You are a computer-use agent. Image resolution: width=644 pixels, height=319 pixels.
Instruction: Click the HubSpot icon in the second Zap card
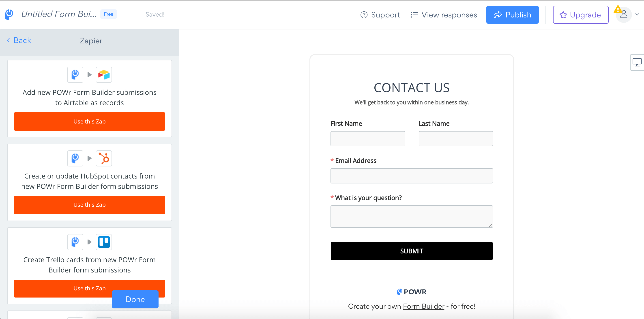click(x=104, y=158)
